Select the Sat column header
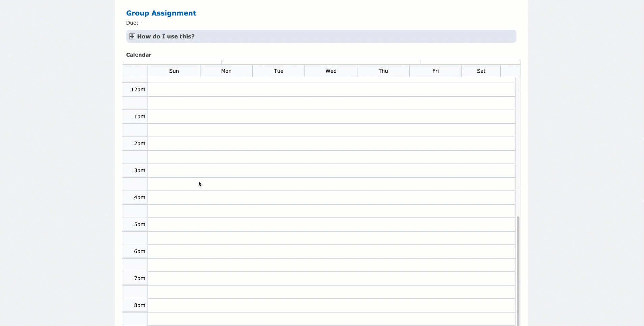This screenshot has width=644, height=326. click(481, 71)
